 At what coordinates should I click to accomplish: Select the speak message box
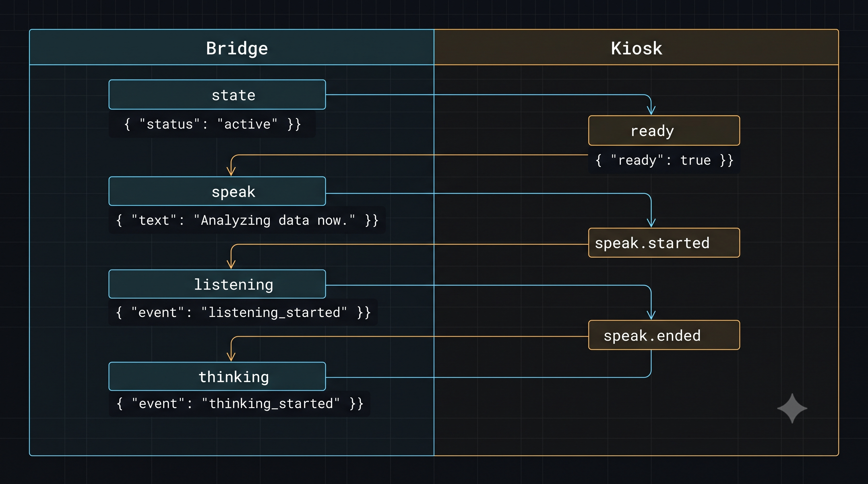[x=217, y=191]
